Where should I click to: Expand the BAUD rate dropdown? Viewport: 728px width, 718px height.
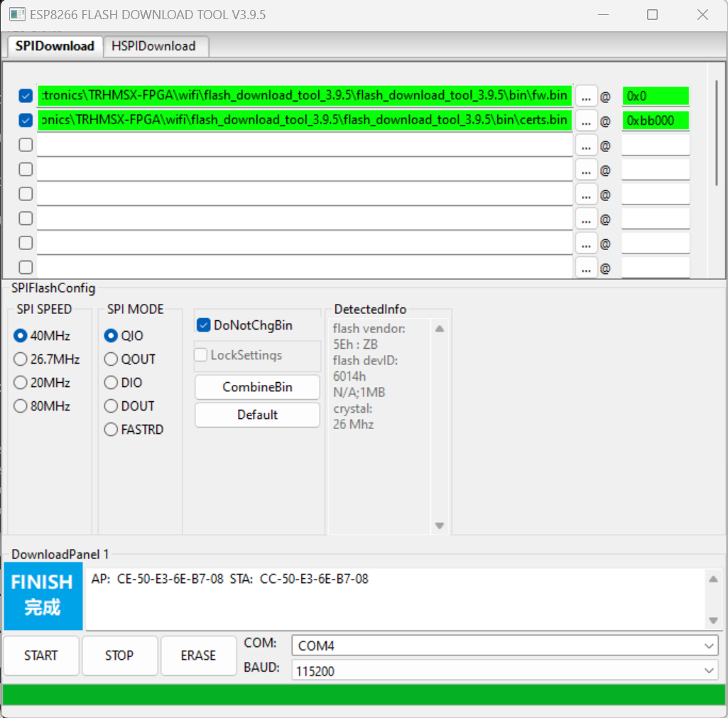click(504, 671)
